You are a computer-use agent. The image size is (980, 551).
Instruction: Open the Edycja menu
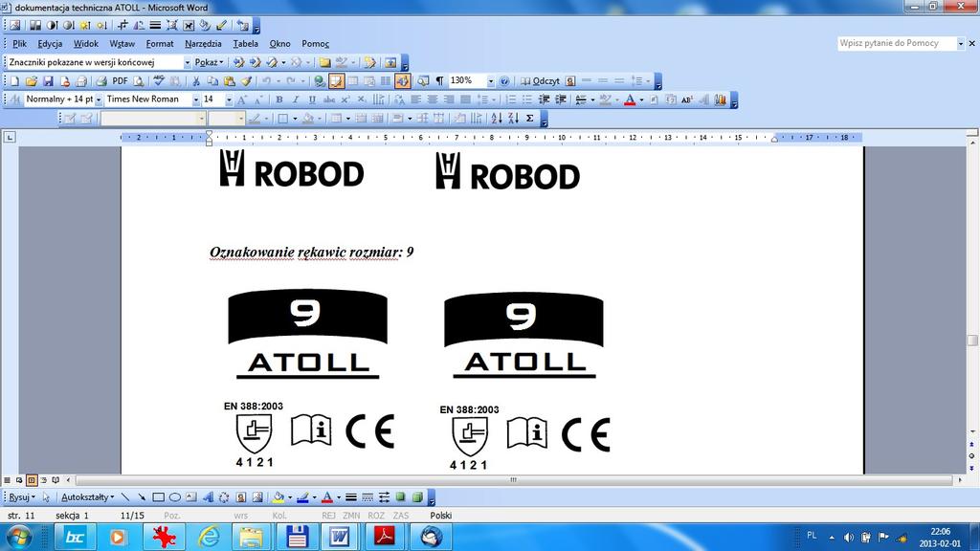coord(50,44)
